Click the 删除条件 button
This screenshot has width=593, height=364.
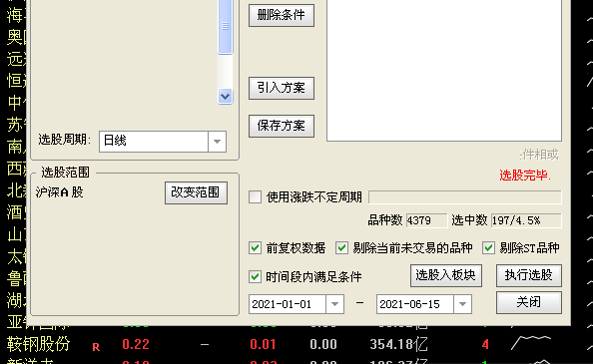coord(281,15)
